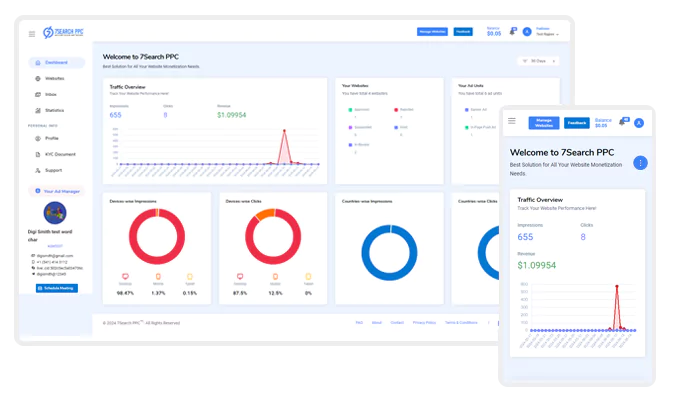Click mobile Balance $0.05 amount
The image size is (679, 400).
601,126
